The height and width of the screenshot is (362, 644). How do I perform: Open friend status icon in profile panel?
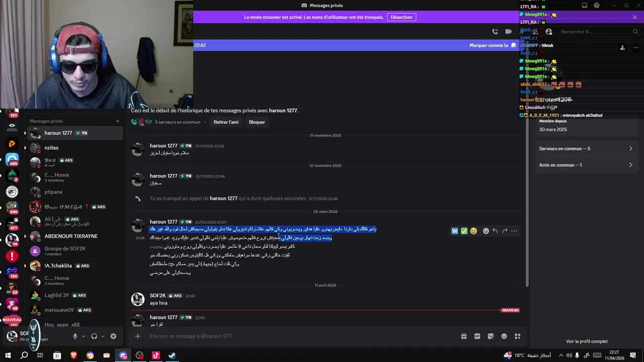coord(622,48)
